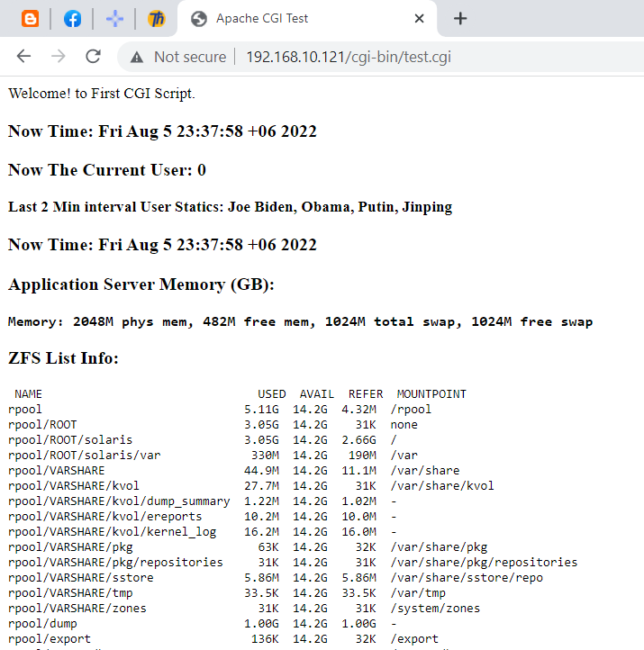Click the 136K used value
This screenshot has width=644, height=650.
265,639
